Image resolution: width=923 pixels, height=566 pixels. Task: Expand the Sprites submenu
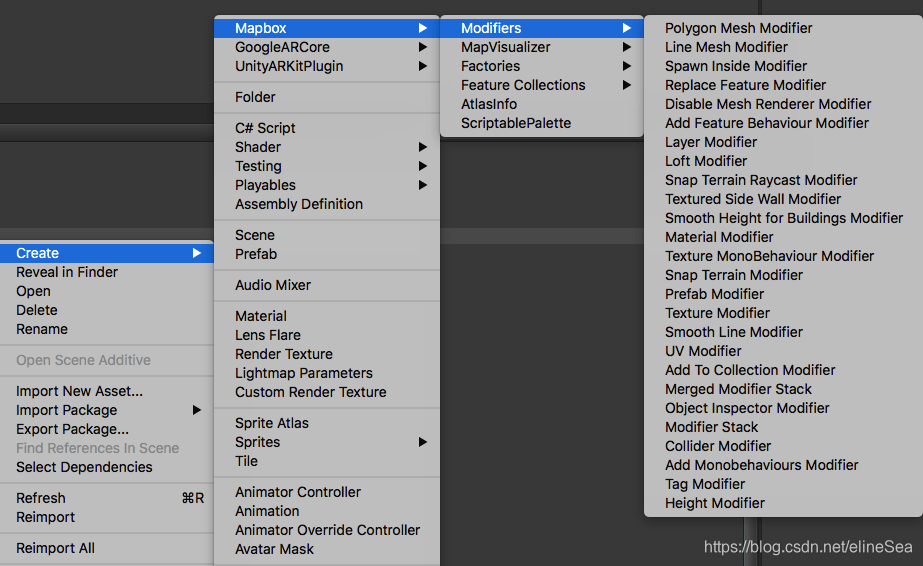[327, 442]
